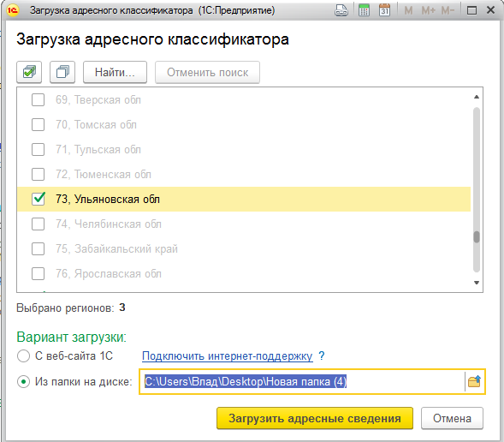Viewport: 504px width, 442px height.
Task: Open the calendar icon in title bar
Action: coord(384,10)
